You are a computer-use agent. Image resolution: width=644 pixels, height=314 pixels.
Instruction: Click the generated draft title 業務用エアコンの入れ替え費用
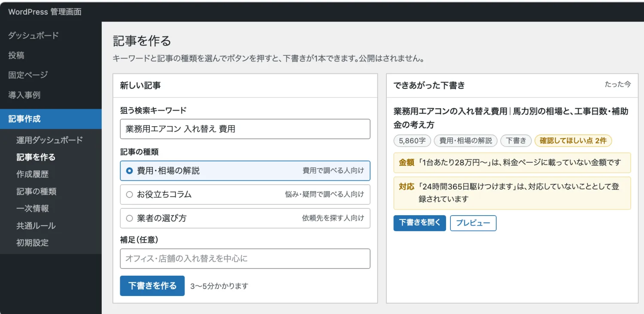511,118
